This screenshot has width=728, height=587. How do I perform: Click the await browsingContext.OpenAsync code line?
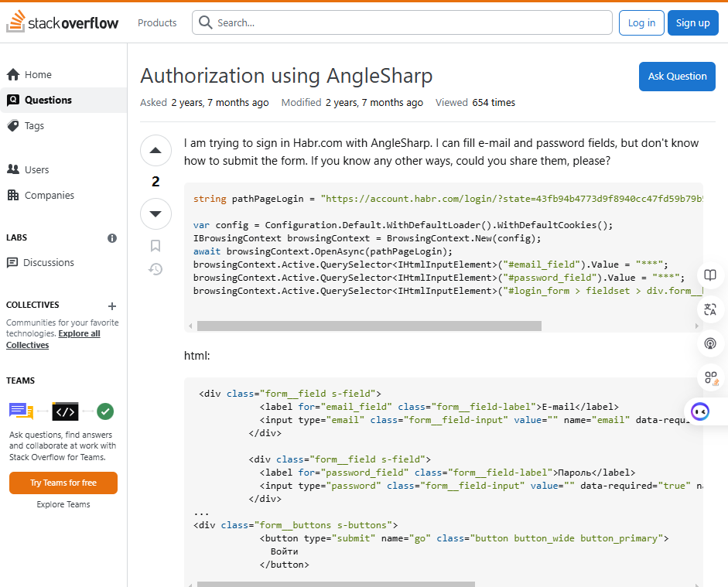point(323,251)
